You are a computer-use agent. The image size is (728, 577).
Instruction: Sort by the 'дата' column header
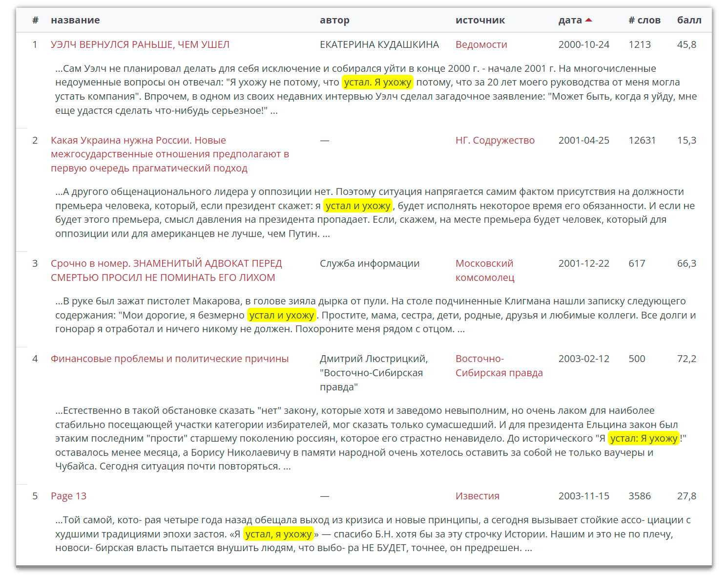570,20
